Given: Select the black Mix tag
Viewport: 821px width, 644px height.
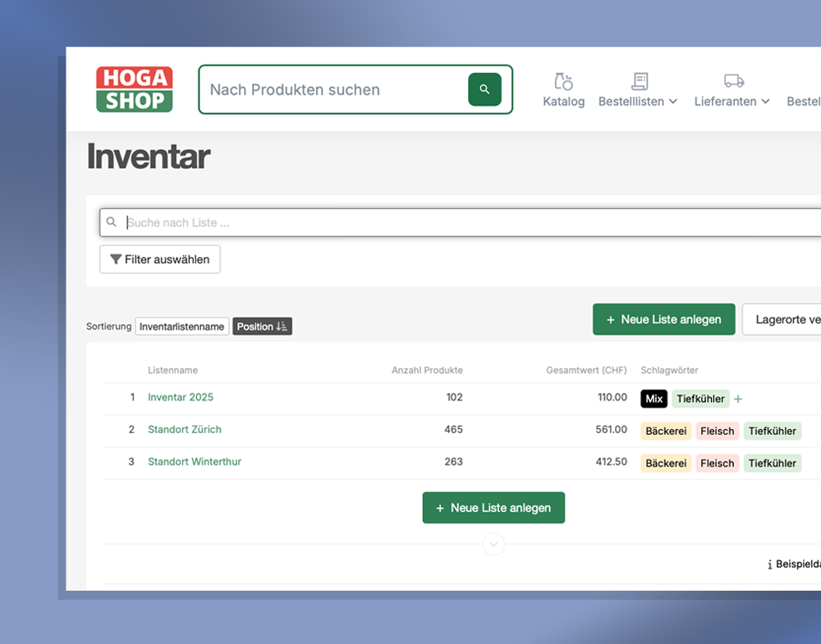Looking at the screenshot, I should 654,399.
